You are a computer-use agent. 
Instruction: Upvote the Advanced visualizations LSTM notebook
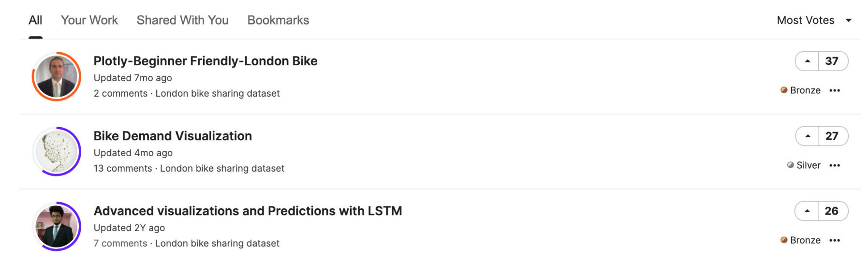pyautogui.click(x=807, y=211)
